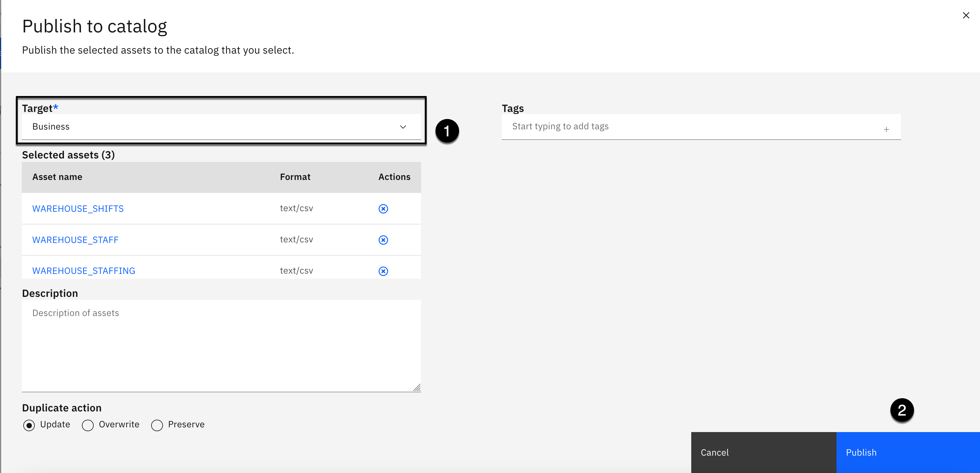980x473 pixels.
Task: Open the WAREHOUSE_STAFFING asset link
Action: tap(84, 271)
